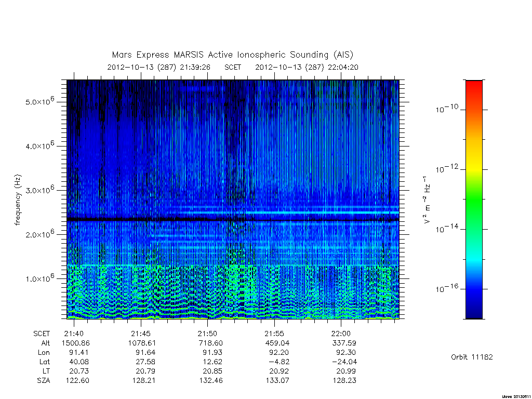The width and height of the screenshot is (532, 399).
Task: Click the 'SCET' row label below the plot
Action: click(42, 334)
